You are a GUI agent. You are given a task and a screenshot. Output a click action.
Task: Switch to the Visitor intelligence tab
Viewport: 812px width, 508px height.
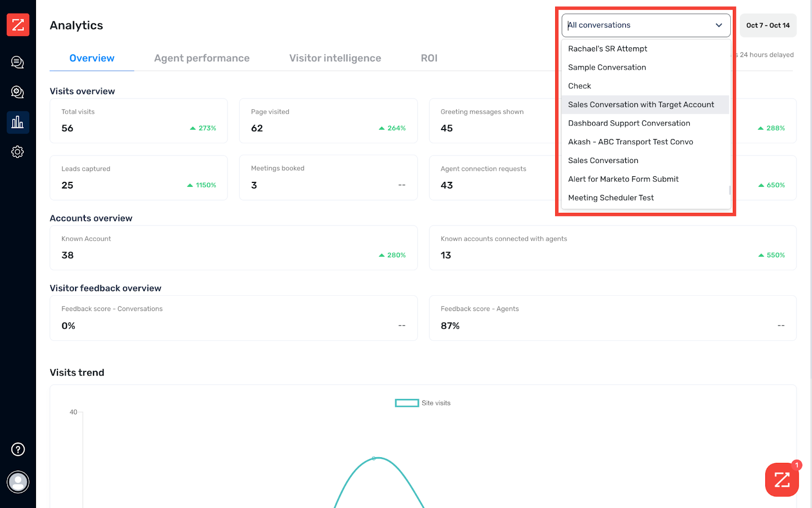(x=335, y=58)
